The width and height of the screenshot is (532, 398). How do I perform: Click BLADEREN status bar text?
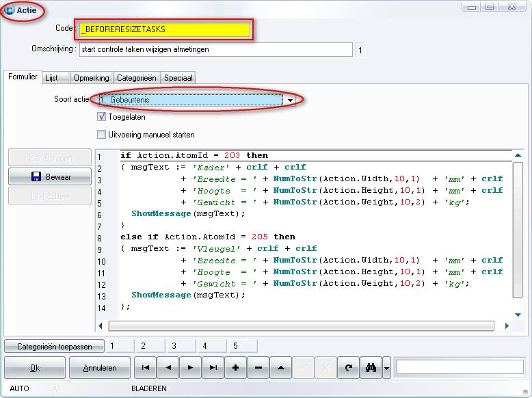(149, 388)
